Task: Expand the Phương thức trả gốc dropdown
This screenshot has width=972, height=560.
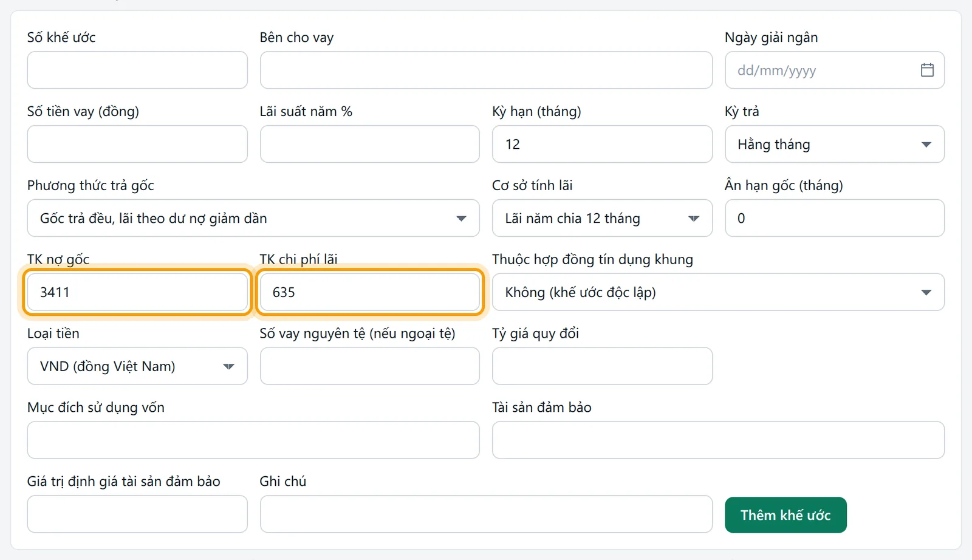Action: [x=253, y=218]
